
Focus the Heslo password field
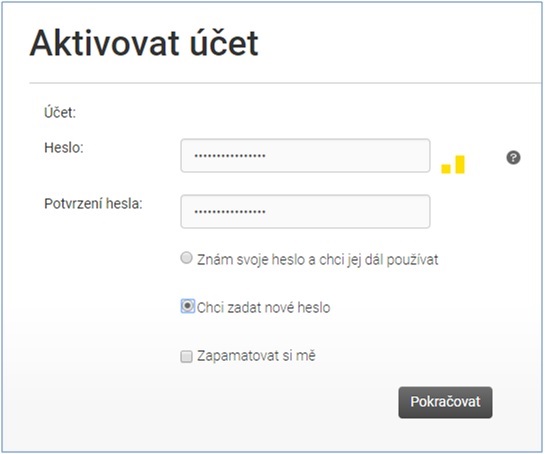(x=305, y=156)
